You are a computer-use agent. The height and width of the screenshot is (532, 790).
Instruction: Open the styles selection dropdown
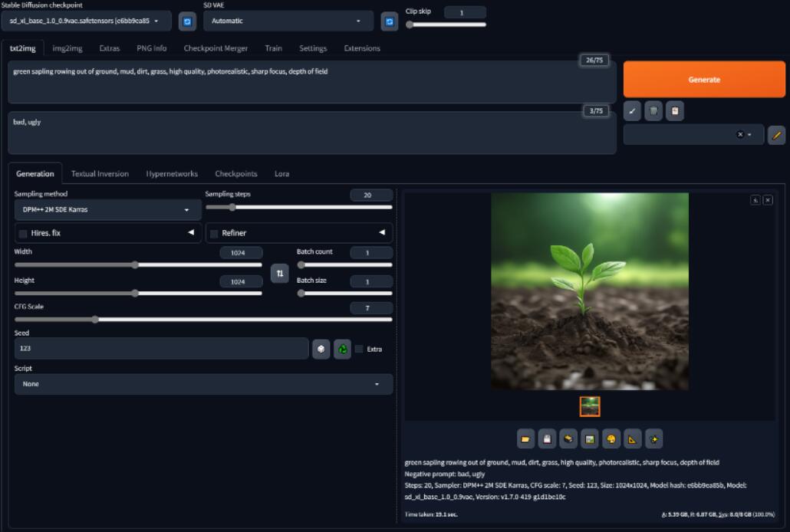pyautogui.click(x=693, y=134)
